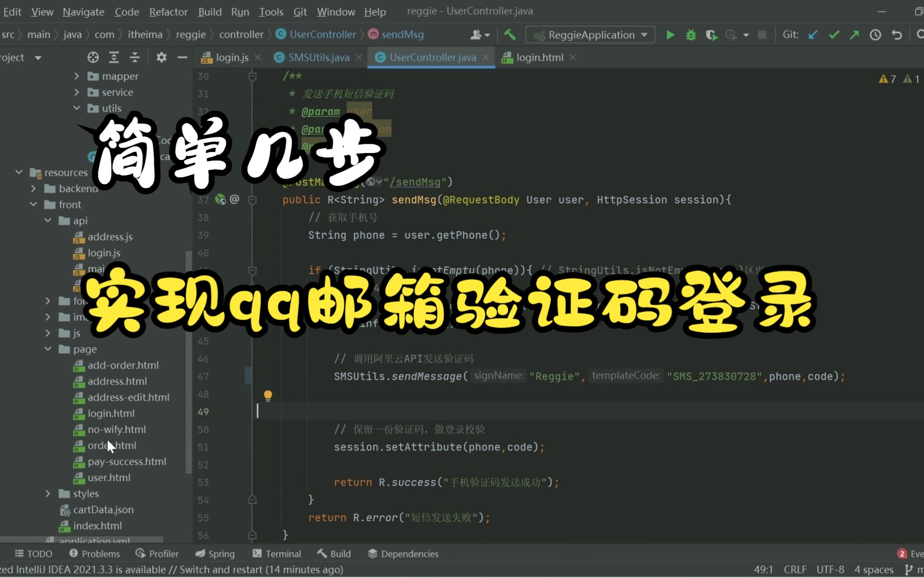Open the Dependencies tool window
924x578 pixels.
[x=403, y=554]
